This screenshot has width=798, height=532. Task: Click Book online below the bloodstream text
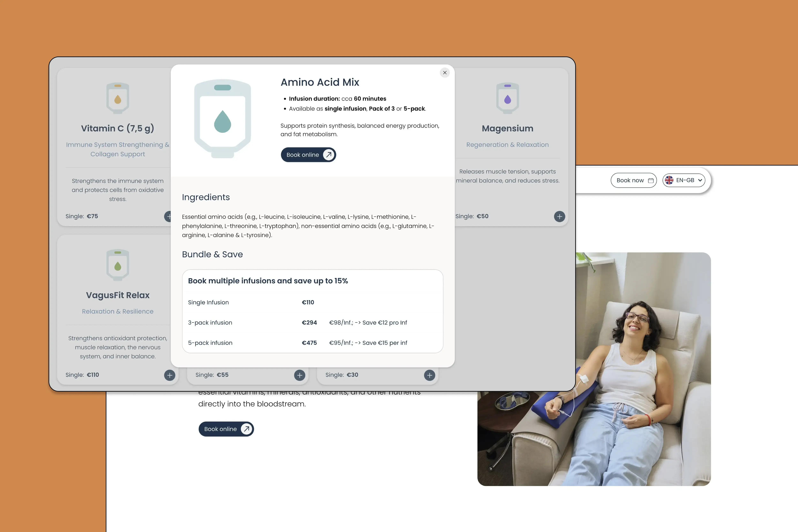click(226, 429)
